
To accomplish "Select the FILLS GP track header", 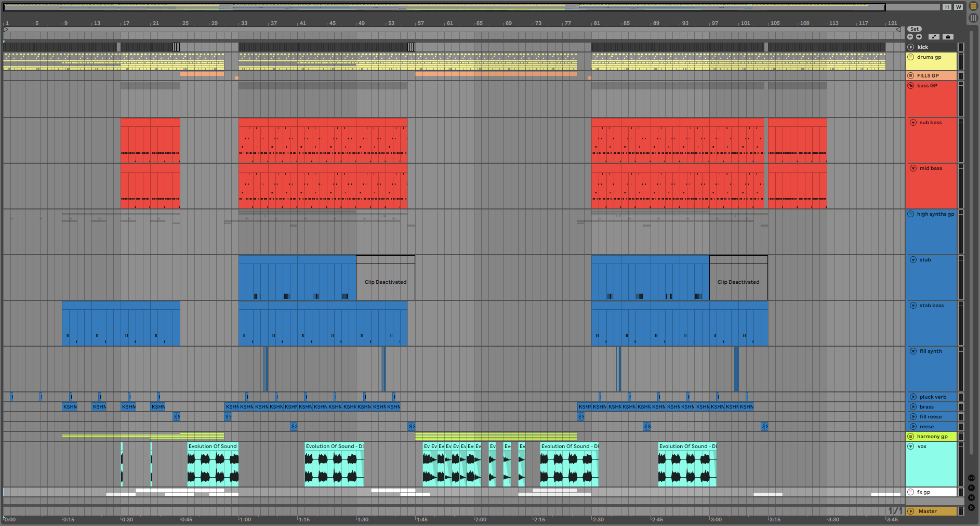I will (932, 75).
